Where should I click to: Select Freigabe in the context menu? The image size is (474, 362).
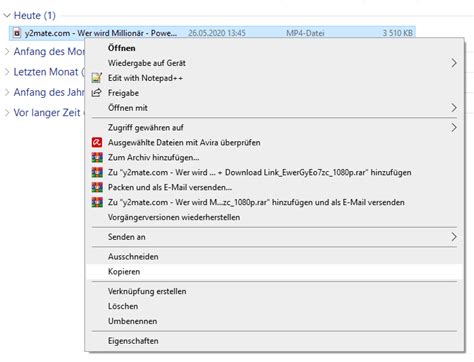tap(274, 93)
